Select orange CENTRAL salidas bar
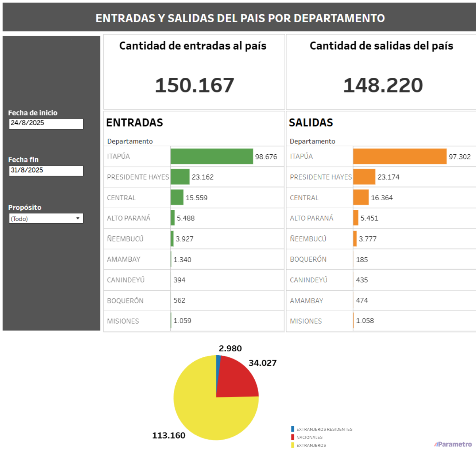This screenshot has height=456, width=476. click(x=361, y=197)
